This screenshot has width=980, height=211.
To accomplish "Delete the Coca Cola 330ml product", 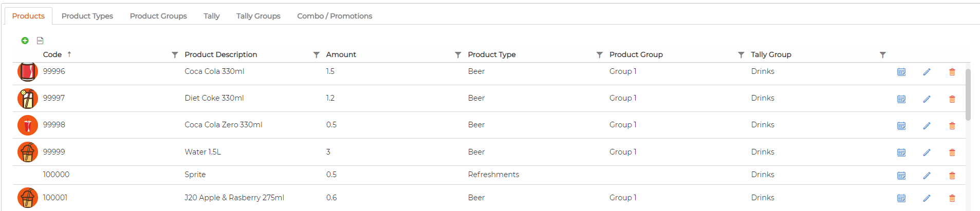I will tap(952, 72).
